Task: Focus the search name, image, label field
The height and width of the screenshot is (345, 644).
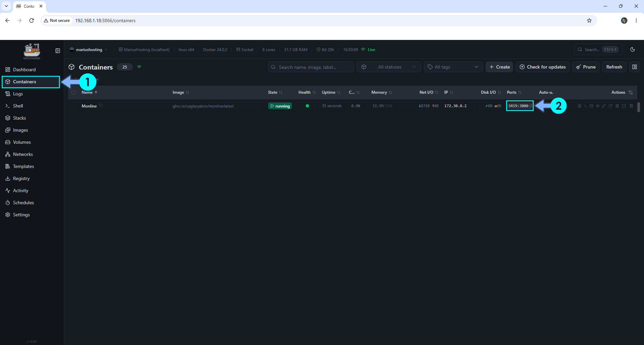Action: (311, 67)
